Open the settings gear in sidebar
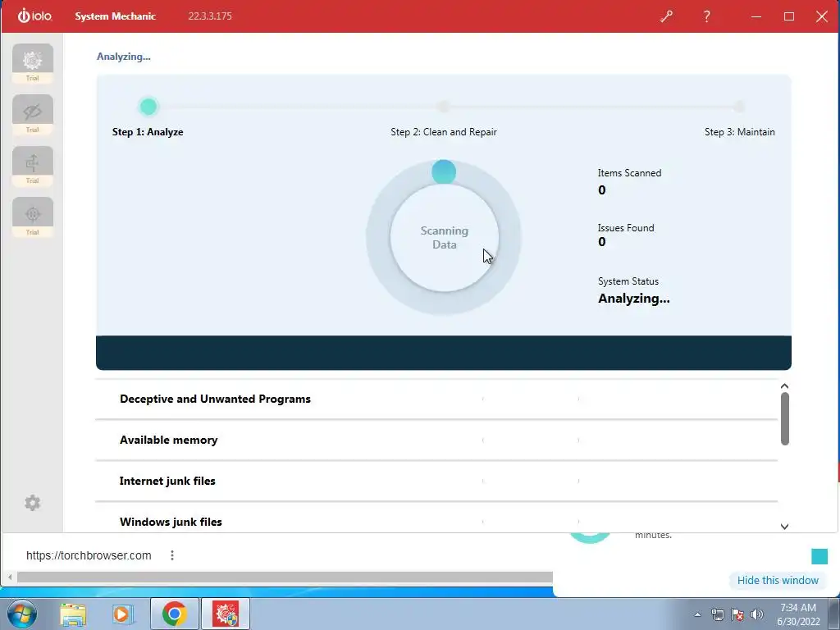Image resolution: width=840 pixels, height=630 pixels. click(x=32, y=503)
